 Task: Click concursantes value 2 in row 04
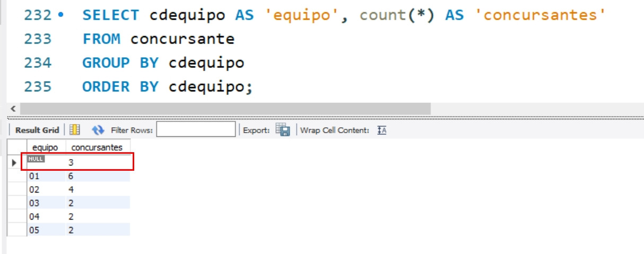98,216
